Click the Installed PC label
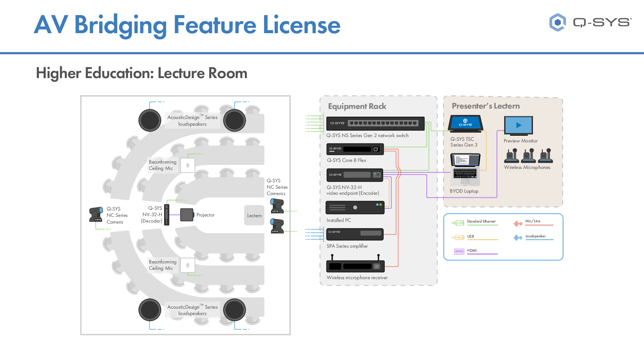 339,220
